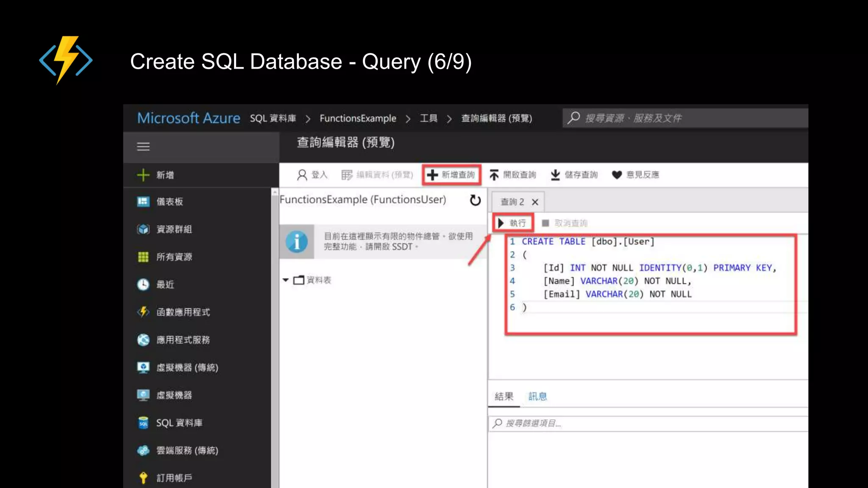Click in the 搜尋資源、服務及文件 search box
This screenshot has height=488, width=868.
(x=685, y=118)
